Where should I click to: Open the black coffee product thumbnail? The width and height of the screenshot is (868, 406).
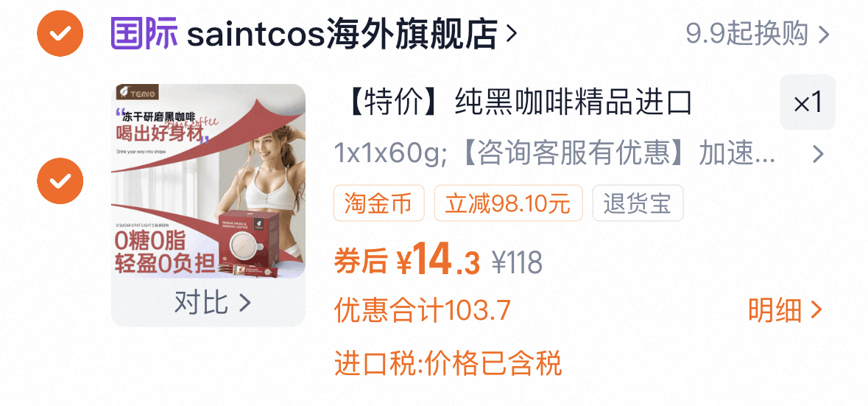point(208,181)
